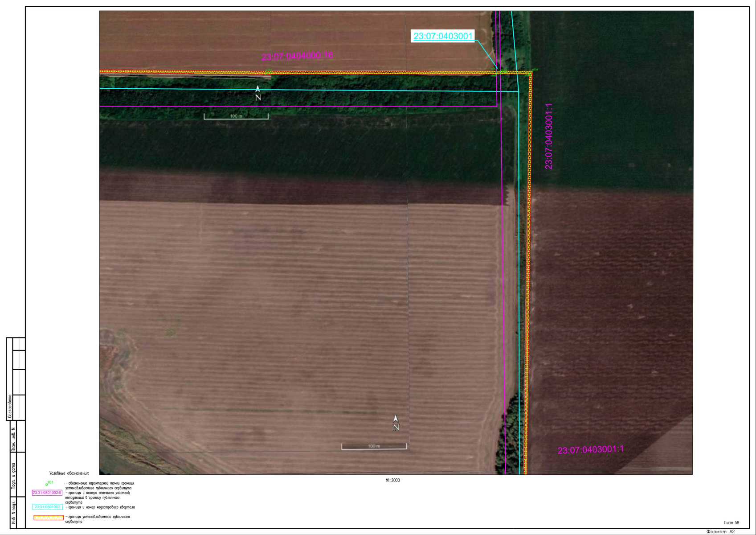Screen dimensions: 756x535
Task: Click the red-yellow servitude boundary legend swatch
Action: (x=49, y=518)
